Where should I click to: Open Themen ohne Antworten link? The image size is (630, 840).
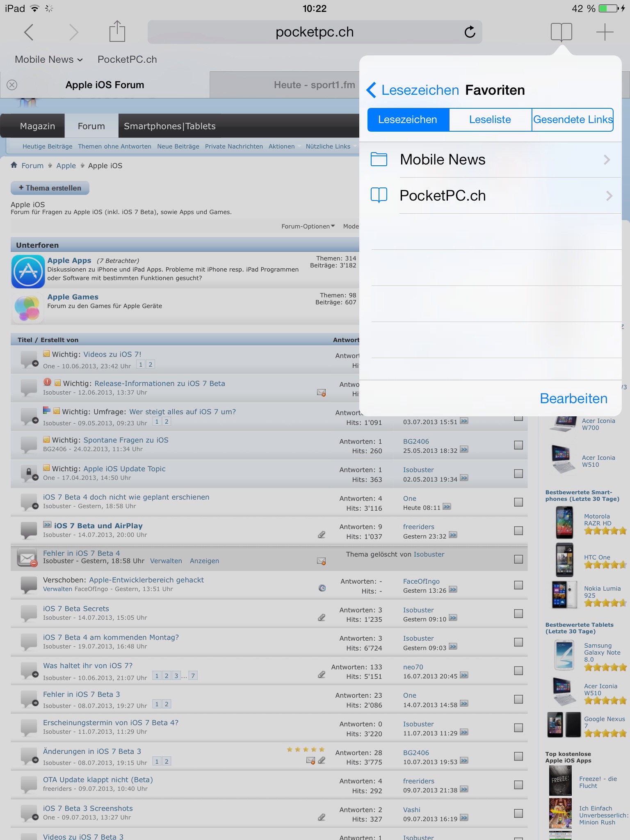pyautogui.click(x=114, y=146)
